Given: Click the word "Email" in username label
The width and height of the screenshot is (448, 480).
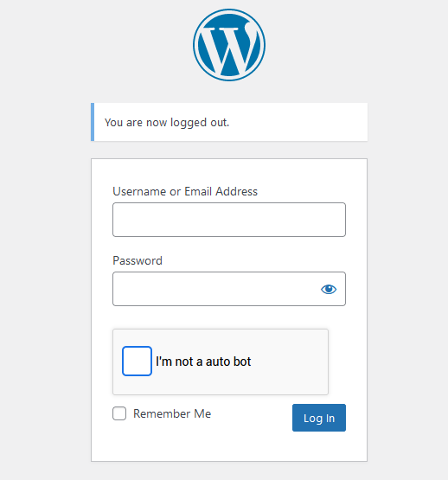Looking at the screenshot, I should pos(198,192).
